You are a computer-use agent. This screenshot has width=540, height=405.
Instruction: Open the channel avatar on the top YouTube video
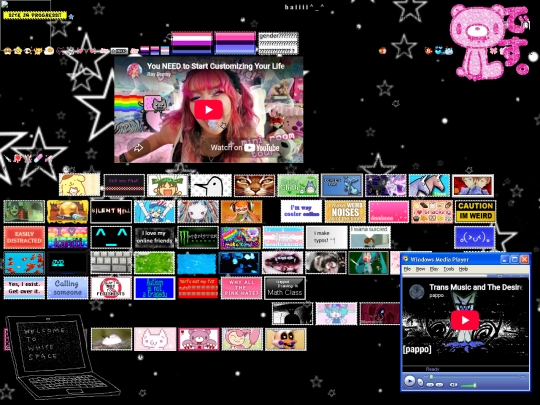[135, 70]
